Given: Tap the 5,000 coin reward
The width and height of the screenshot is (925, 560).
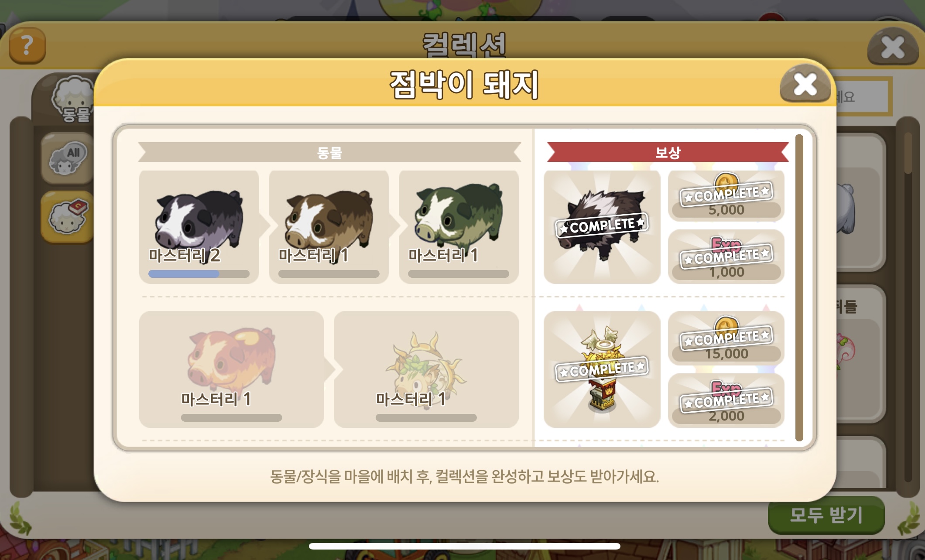Looking at the screenshot, I should pyautogui.click(x=726, y=195).
